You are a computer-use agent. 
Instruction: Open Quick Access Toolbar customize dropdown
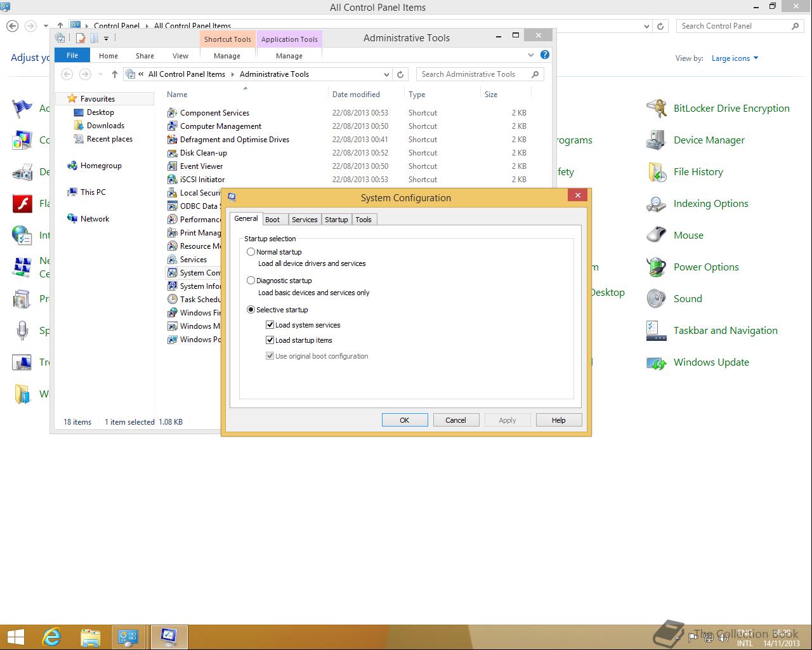pos(106,39)
